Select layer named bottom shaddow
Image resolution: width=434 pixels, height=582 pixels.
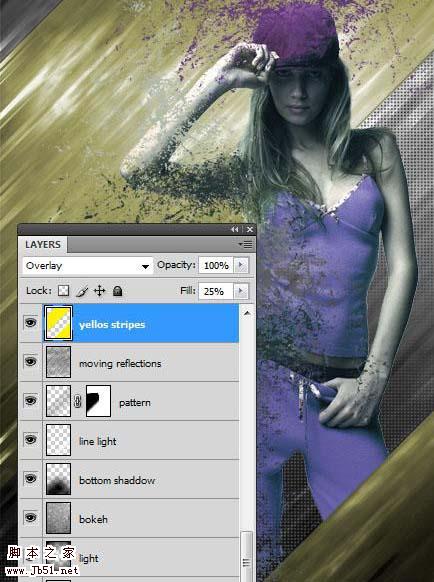click(117, 480)
